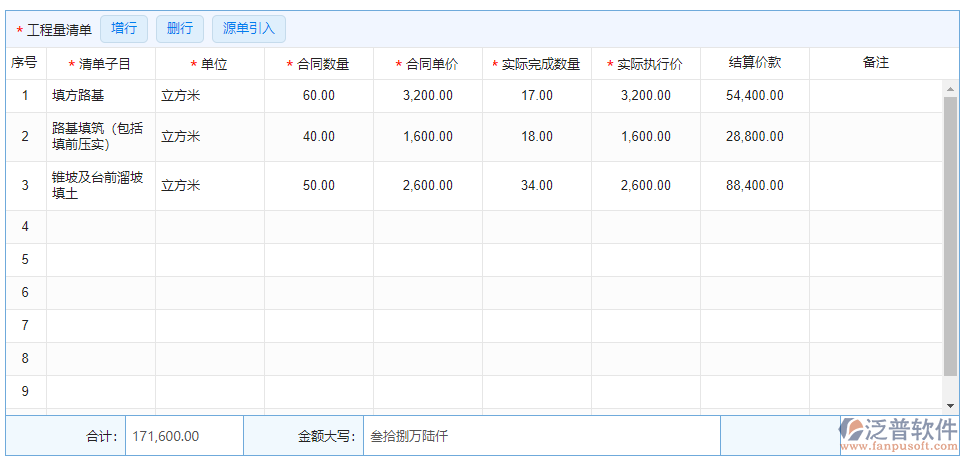This screenshot has height=462, width=968.
Task: Click the 填方路基 item cell
Action: (101, 96)
